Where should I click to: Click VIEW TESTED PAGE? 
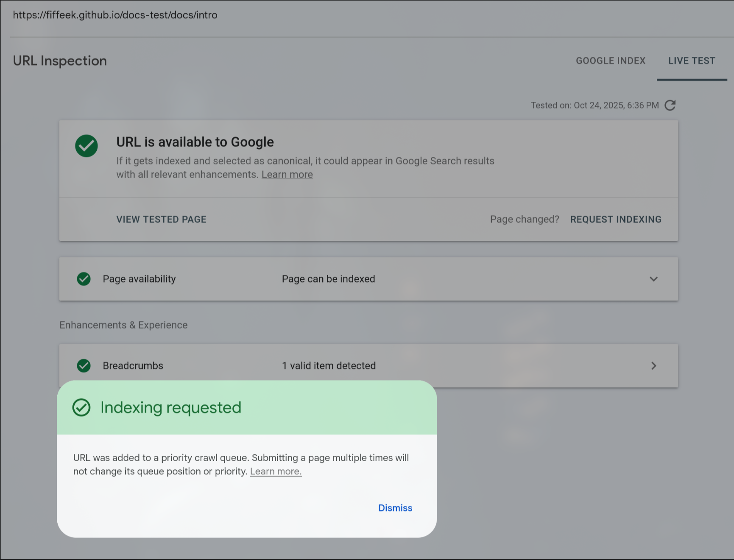click(161, 219)
